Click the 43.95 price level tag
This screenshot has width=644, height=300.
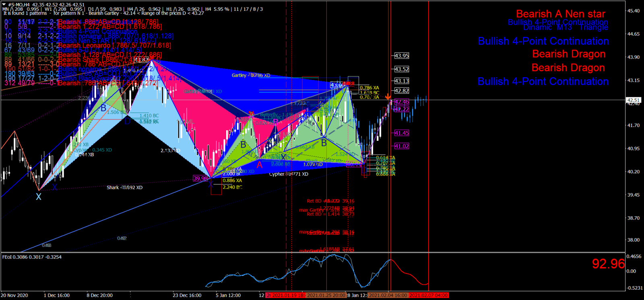pos(401,56)
